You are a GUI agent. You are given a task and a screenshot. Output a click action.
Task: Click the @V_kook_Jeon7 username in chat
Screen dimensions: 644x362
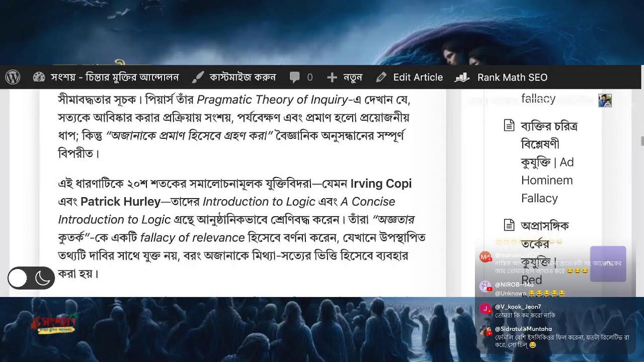518,307
